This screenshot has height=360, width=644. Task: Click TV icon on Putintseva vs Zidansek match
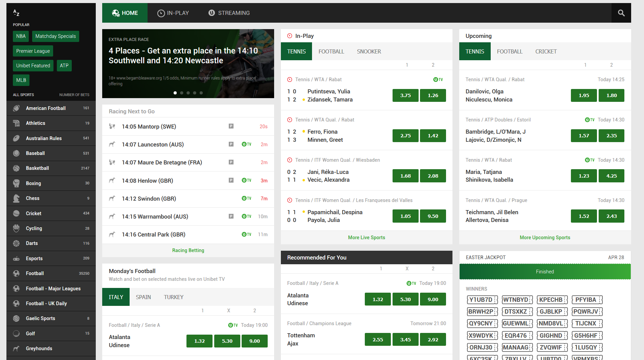click(x=438, y=80)
